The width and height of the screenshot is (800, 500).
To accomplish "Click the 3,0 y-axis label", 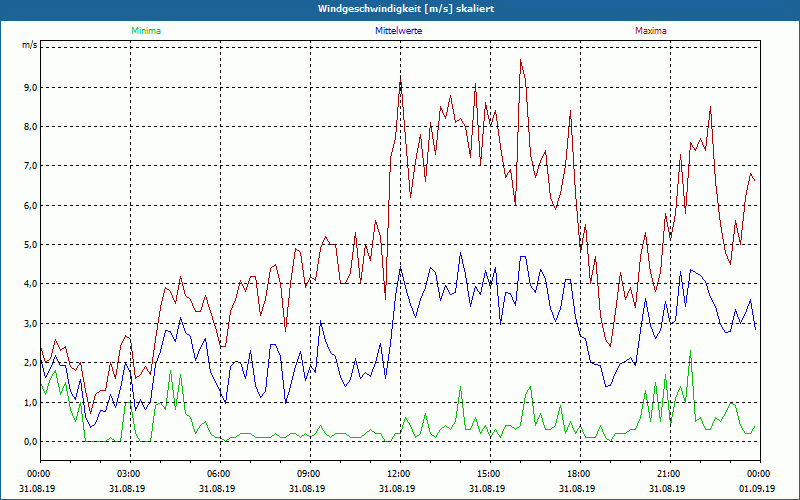I will (x=31, y=323).
